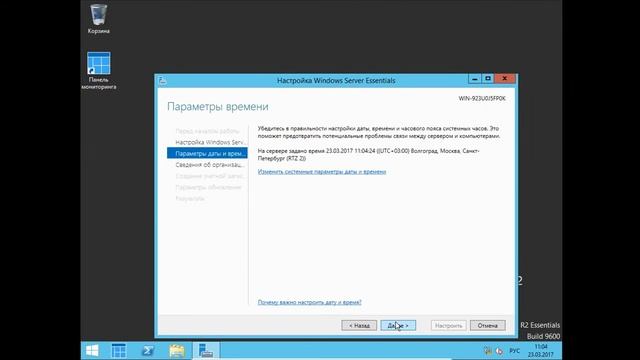Click the server name WIN-923U0J5FP0K
The height and width of the screenshot is (360, 640).
pos(482,98)
